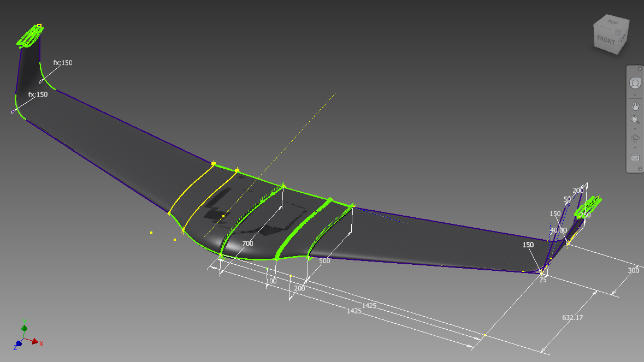The width and height of the screenshot is (644, 362).
Task: Close the navigation bar panel
Action: click(x=640, y=69)
